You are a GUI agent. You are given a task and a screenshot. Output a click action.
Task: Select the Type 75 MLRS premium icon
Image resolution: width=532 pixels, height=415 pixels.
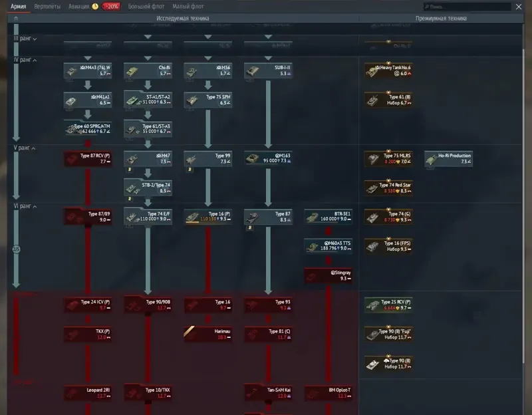pyautogui.click(x=373, y=159)
